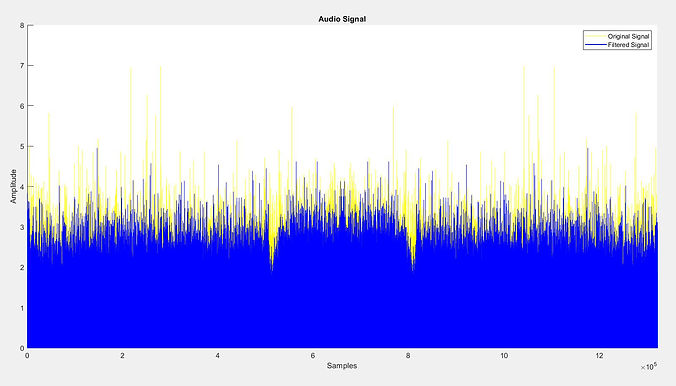Select 'Filtered Signal' legend entry
Screen dimensions: 676x386
coord(628,45)
